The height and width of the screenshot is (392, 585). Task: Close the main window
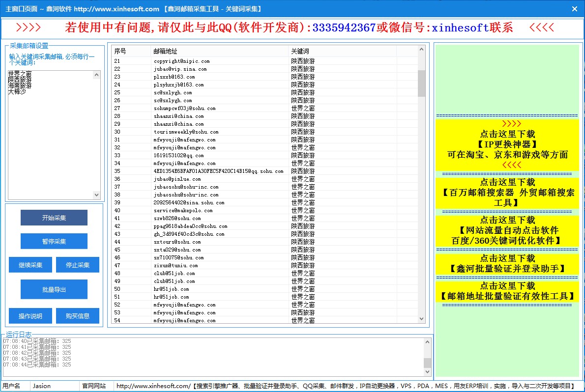click(575, 8)
